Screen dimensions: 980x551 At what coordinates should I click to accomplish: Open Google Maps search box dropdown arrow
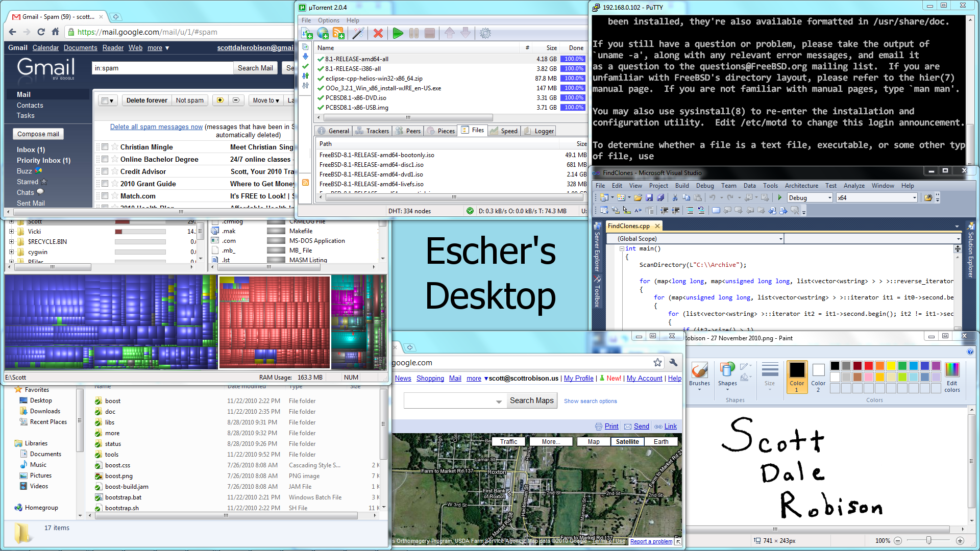tap(499, 402)
